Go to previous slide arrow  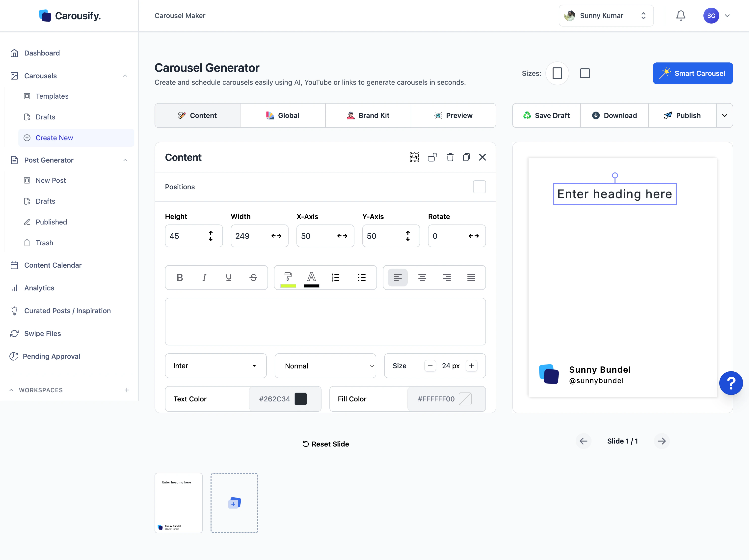pyautogui.click(x=583, y=441)
